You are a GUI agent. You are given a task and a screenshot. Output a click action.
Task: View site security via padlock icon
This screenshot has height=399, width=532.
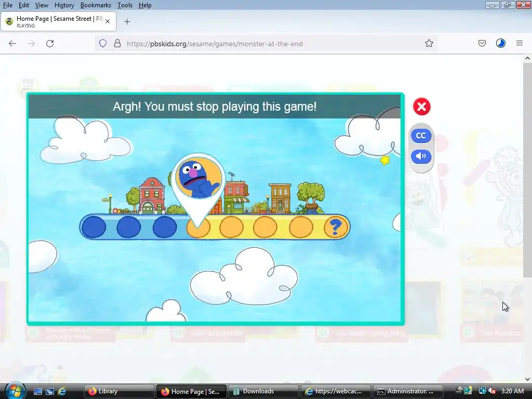click(117, 44)
